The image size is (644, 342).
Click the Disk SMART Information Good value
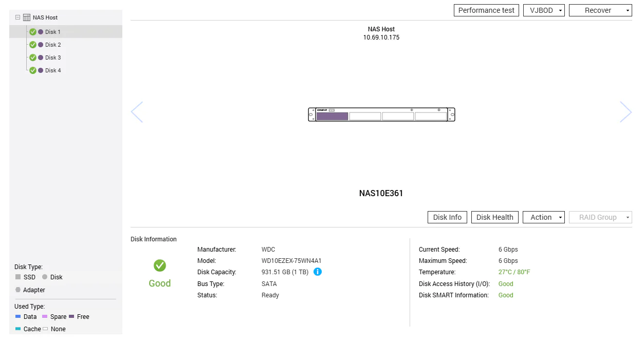tap(506, 295)
